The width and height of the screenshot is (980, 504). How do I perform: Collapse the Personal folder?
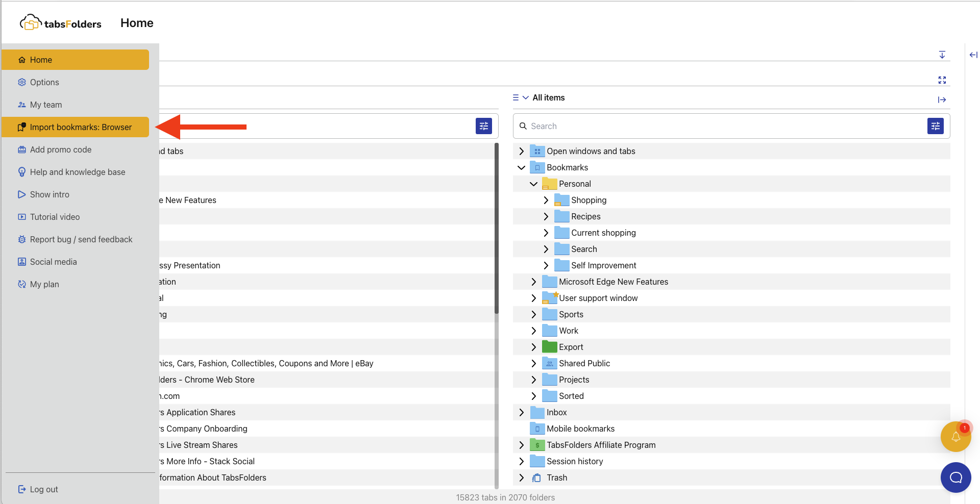point(533,184)
